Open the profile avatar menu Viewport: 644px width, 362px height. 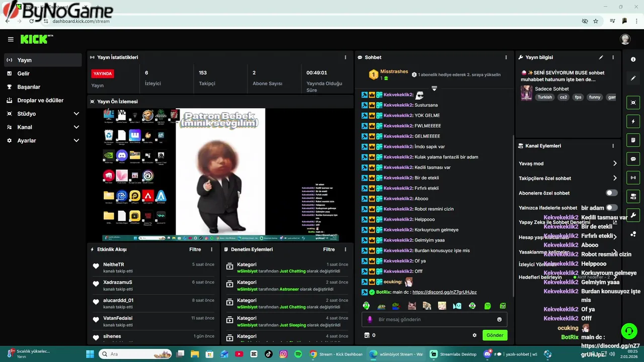pyautogui.click(x=625, y=39)
